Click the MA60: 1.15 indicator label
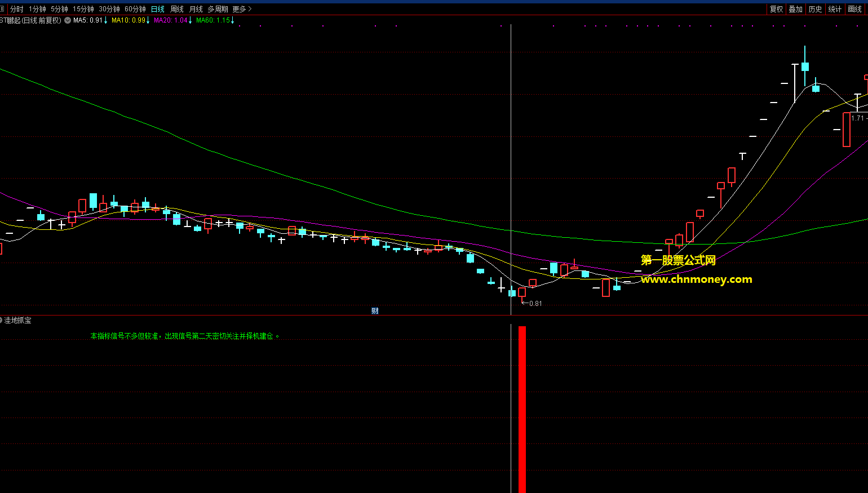 (x=215, y=20)
